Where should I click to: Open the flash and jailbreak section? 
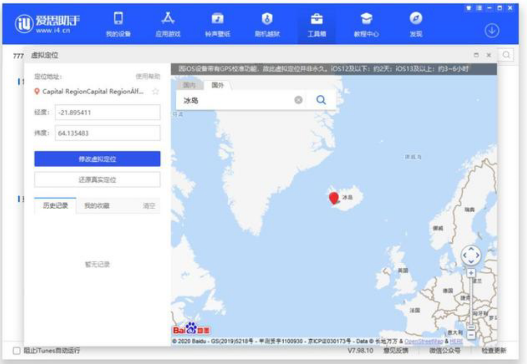pyautogui.click(x=267, y=24)
